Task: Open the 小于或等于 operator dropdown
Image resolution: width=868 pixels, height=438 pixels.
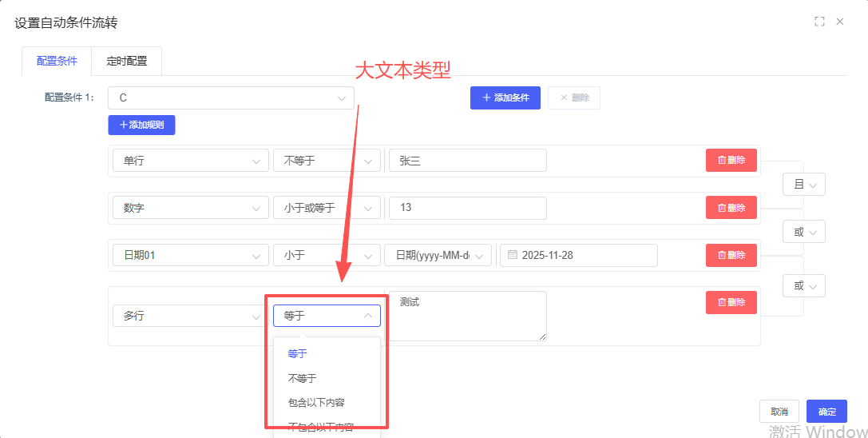Action: click(327, 208)
